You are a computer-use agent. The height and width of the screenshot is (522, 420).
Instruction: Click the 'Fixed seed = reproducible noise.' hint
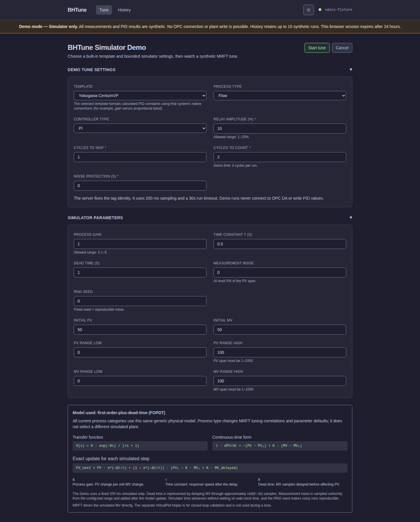click(99, 310)
